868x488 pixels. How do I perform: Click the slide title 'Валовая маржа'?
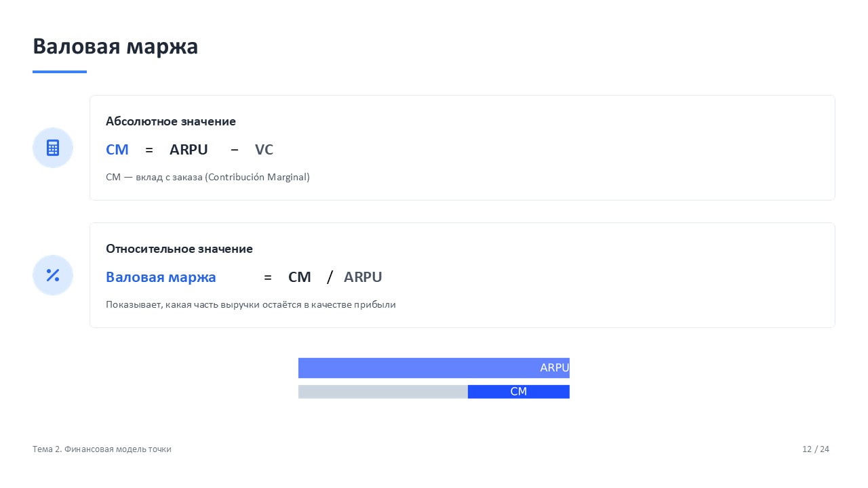pos(115,47)
